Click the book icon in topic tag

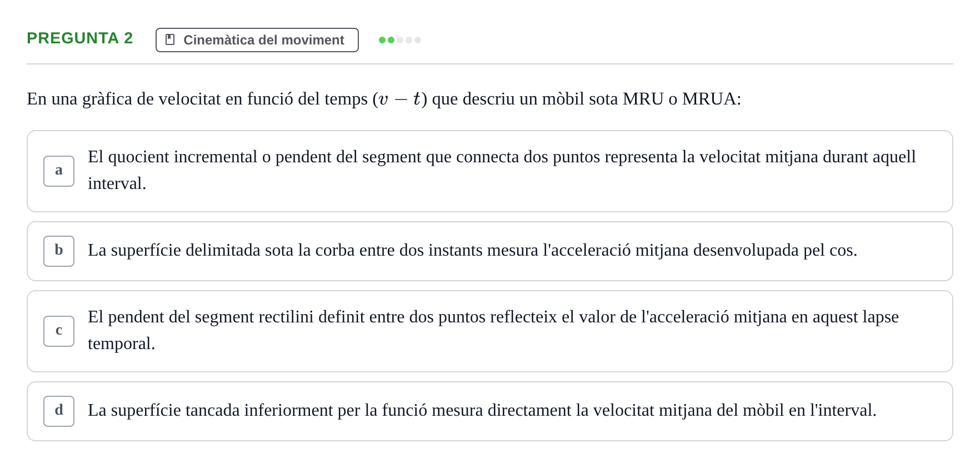170,40
